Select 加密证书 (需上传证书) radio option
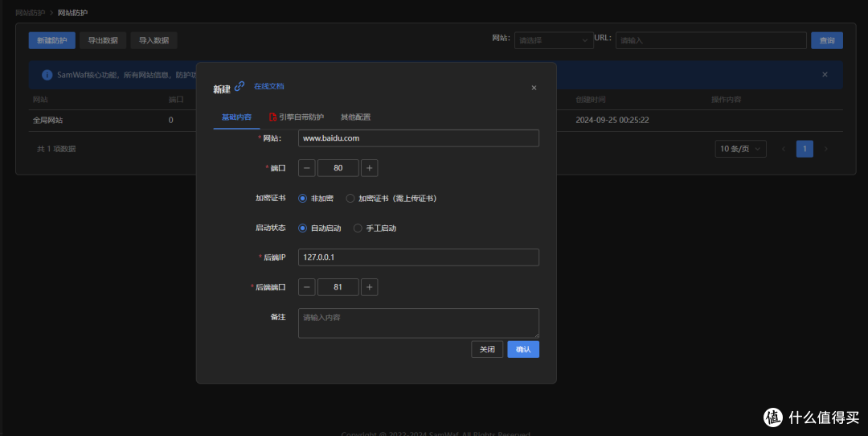868x436 pixels. (x=391, y=199)
